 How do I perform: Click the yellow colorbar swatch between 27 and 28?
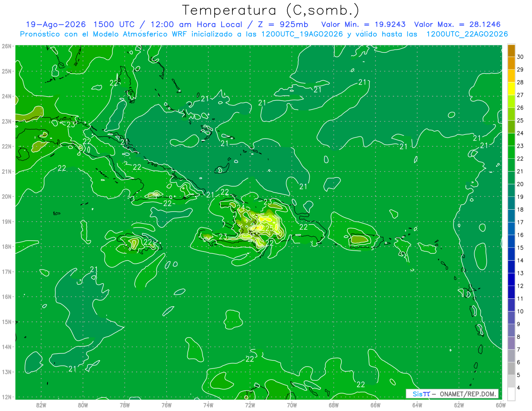[x=511, y=88]
